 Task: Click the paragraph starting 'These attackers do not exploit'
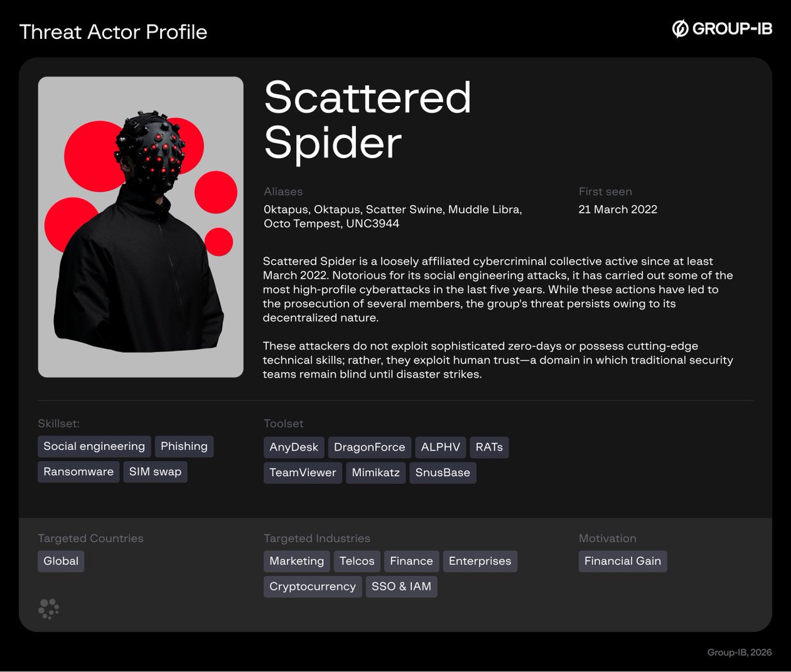(498, 360)
